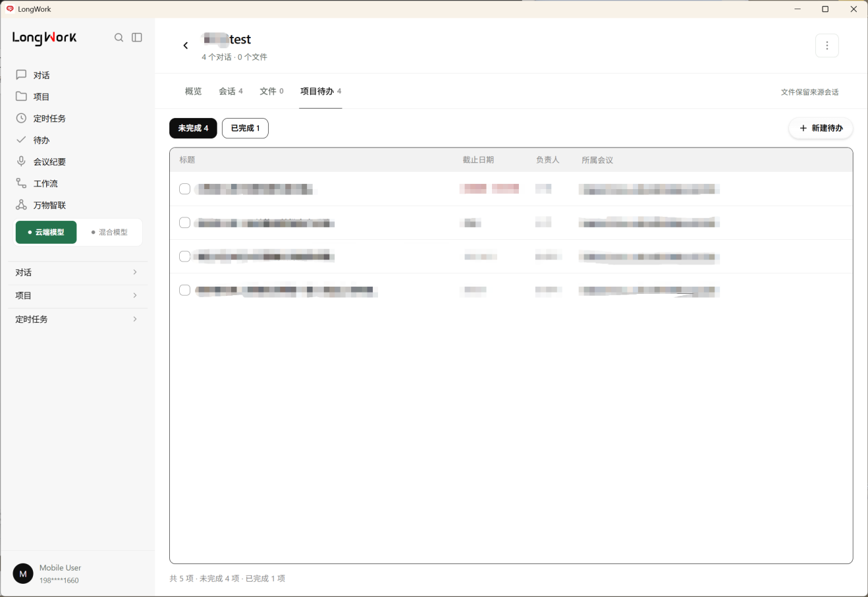
Task: Open 会议纪要 microphone icon in sidebar
Action: tap(21, 161)
